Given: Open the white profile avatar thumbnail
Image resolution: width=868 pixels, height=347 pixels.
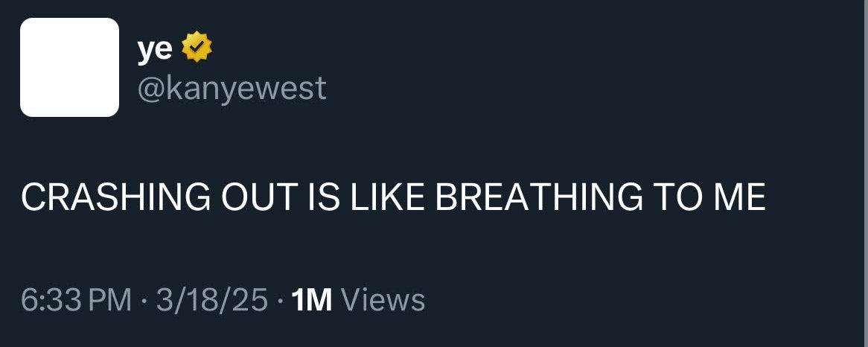Looking at the screenshot, I should [70, 68].
